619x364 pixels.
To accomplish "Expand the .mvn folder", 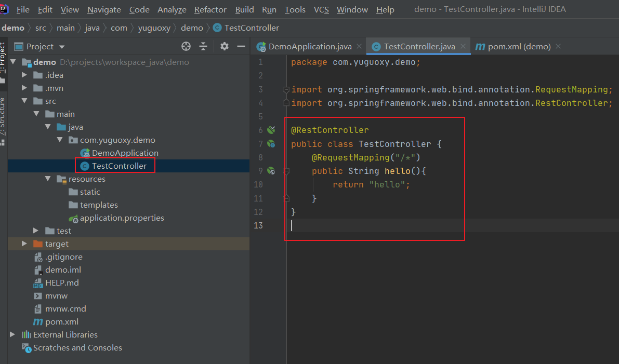I will 24,88.
